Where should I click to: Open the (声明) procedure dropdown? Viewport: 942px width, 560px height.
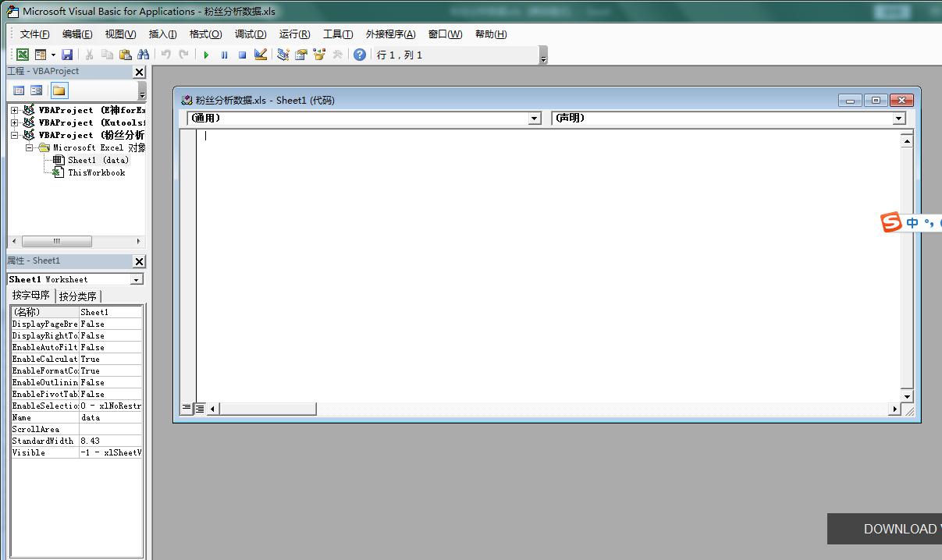coord(899,119)
